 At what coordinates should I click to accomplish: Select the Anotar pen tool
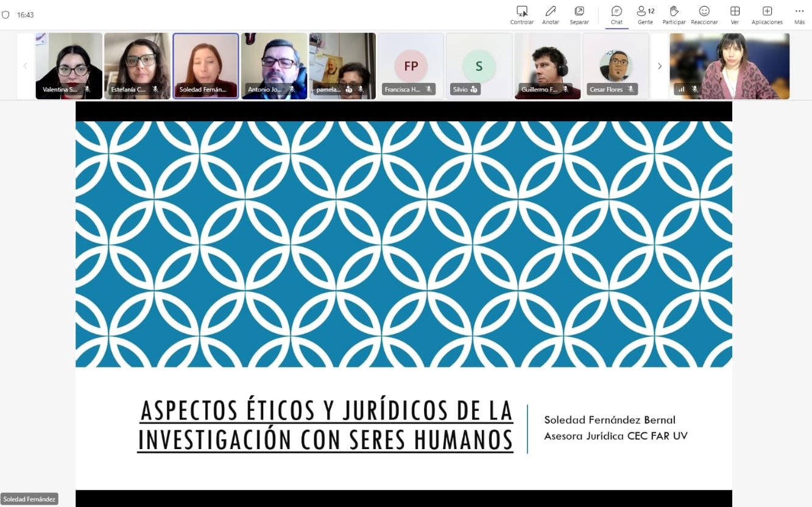click(x=551, y=15)
